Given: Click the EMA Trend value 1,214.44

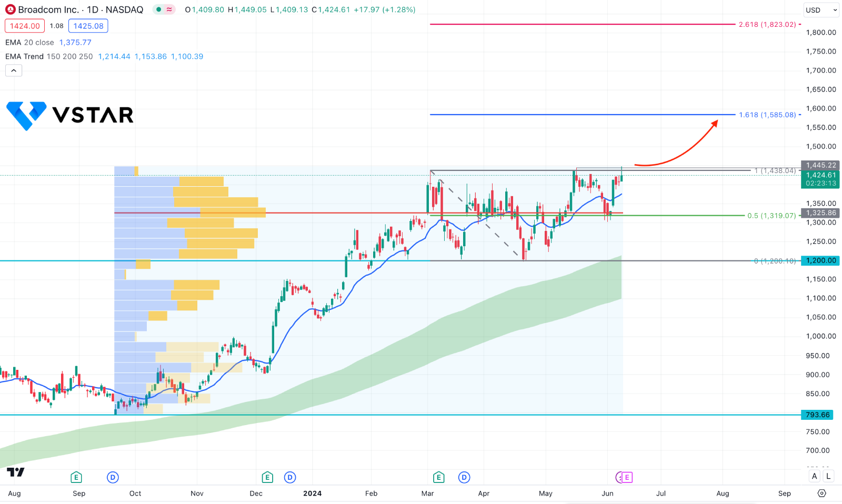Looking at the screenshot, I should (x=114, y=56).
